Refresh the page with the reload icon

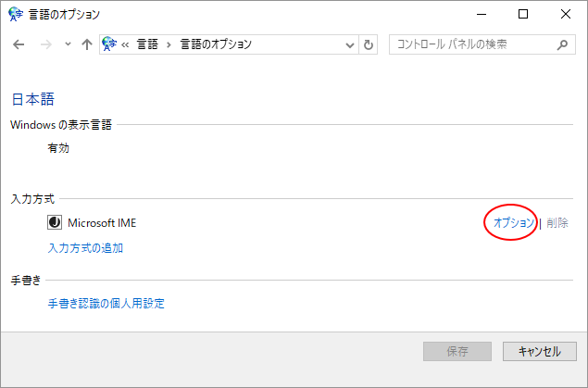369,45
